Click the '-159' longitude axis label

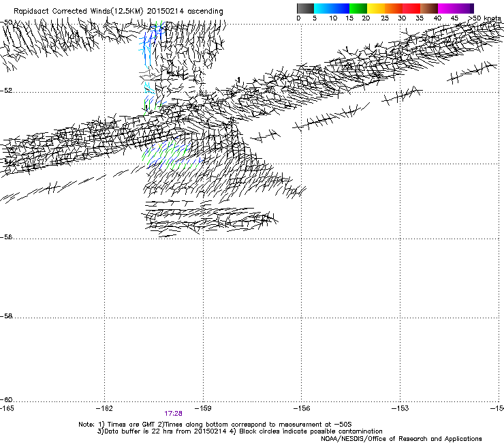[203, 408]
